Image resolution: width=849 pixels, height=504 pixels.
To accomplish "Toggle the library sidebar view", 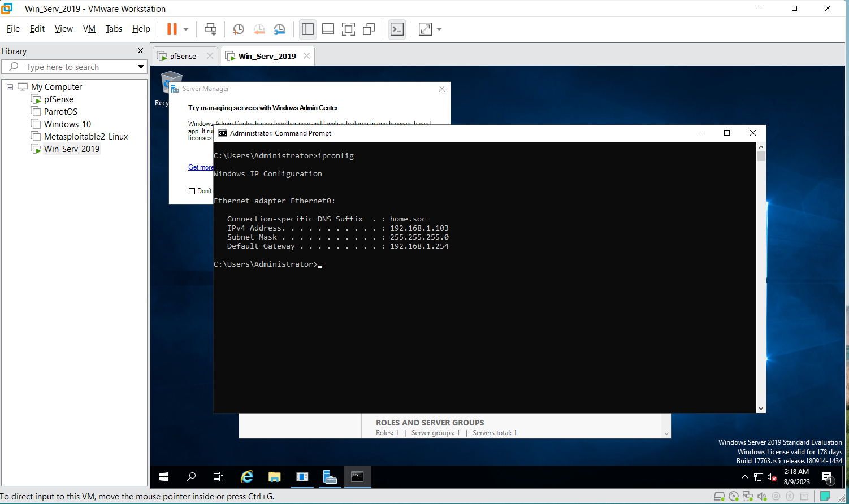I will [x=307, y=29].
